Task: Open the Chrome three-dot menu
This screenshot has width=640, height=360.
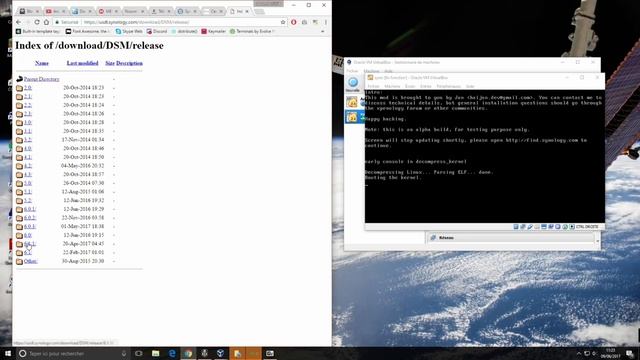Action: point(326,22)
